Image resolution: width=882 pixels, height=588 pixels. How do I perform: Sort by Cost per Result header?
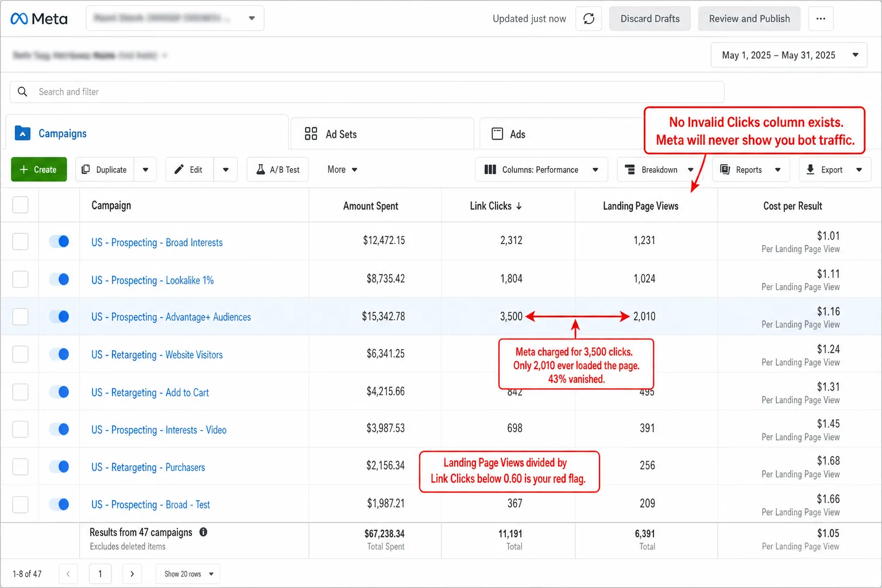tap(792, 206)
